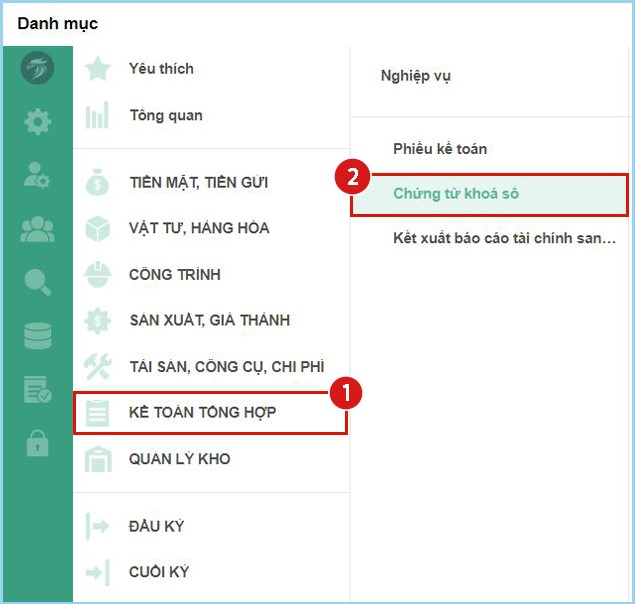Click the padlock icon in sidebar
This screenshot has height=604, width=635.
(37, 444)
